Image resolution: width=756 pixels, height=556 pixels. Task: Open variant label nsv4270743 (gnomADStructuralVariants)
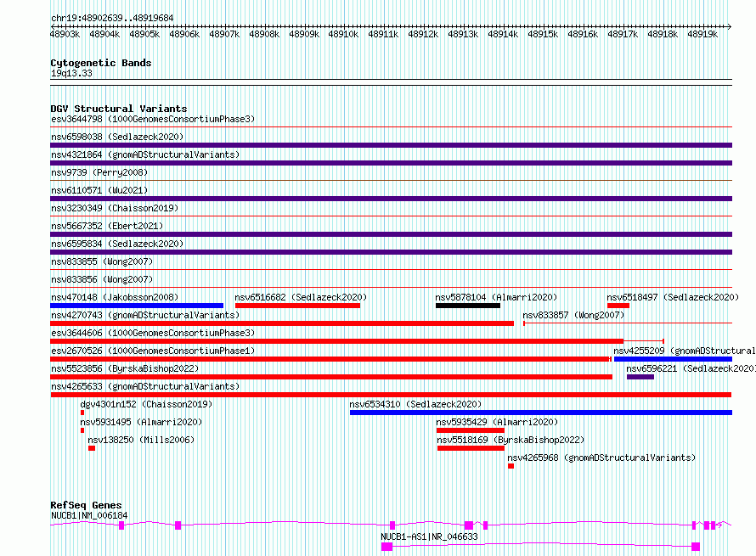145,315
